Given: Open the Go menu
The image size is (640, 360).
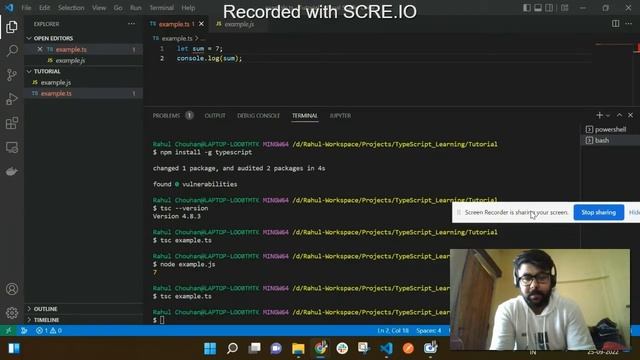Looking at the screenshot, I should [118, 8].
